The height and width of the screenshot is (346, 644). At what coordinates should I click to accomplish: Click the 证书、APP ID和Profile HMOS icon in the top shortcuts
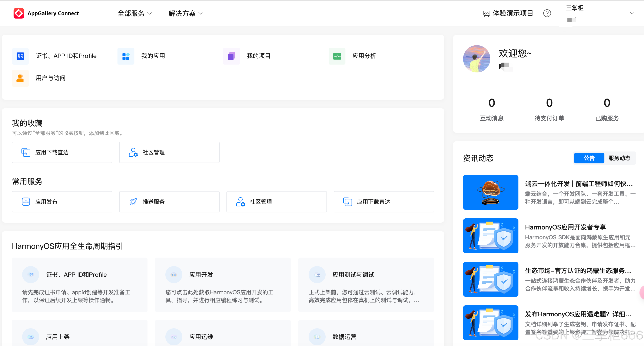(20, 56)
